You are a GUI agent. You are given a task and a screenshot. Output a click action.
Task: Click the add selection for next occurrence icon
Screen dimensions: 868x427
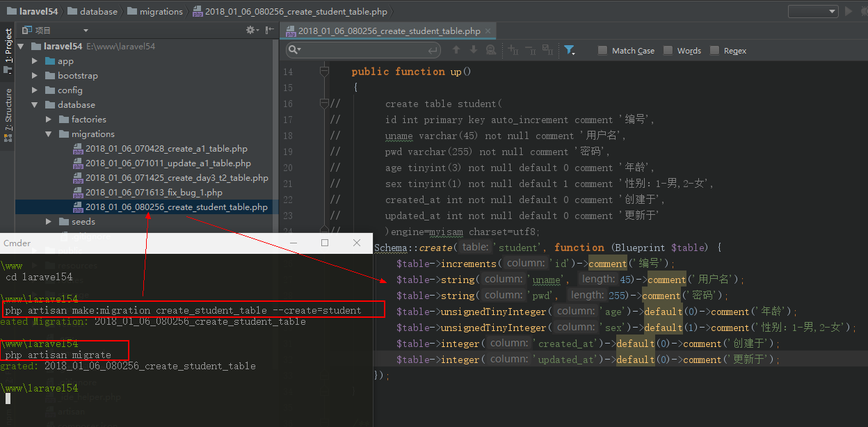pyautogui.click(x=514, y=50)
